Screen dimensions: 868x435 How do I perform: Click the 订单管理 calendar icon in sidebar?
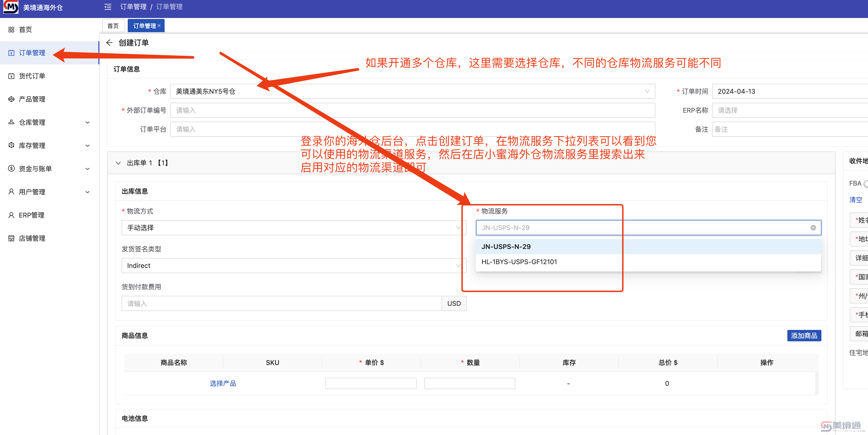pyautogui.click(x=11, y=53)
